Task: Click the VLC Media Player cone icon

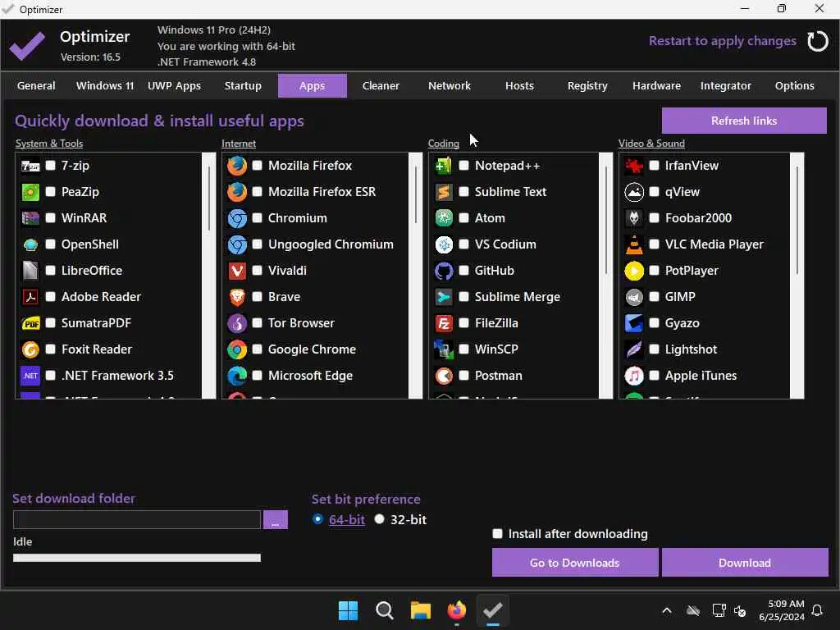Action: (x=634, y=244)
